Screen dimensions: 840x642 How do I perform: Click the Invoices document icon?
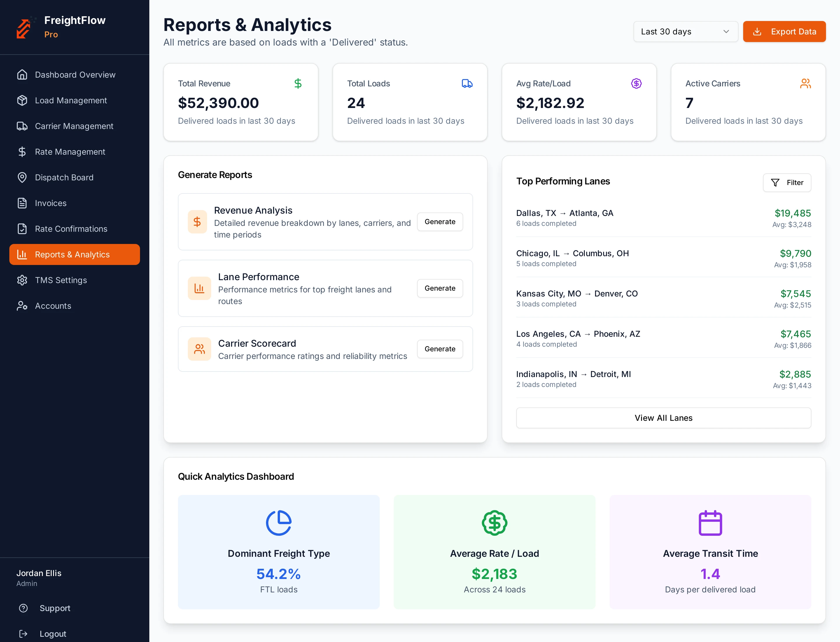click(x=22, y=203)
